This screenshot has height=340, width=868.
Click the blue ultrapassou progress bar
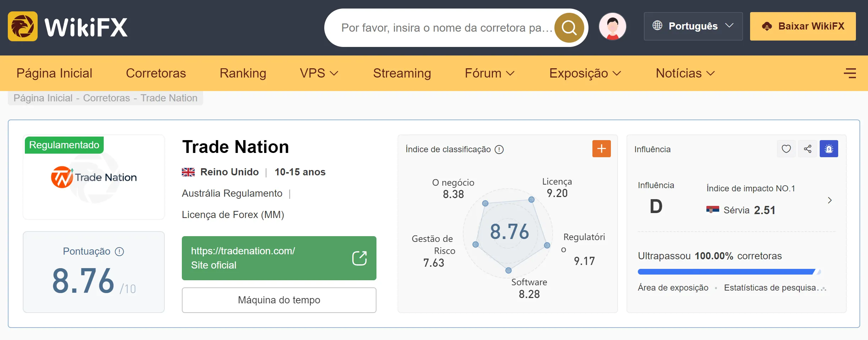click(x=729, y=272)
